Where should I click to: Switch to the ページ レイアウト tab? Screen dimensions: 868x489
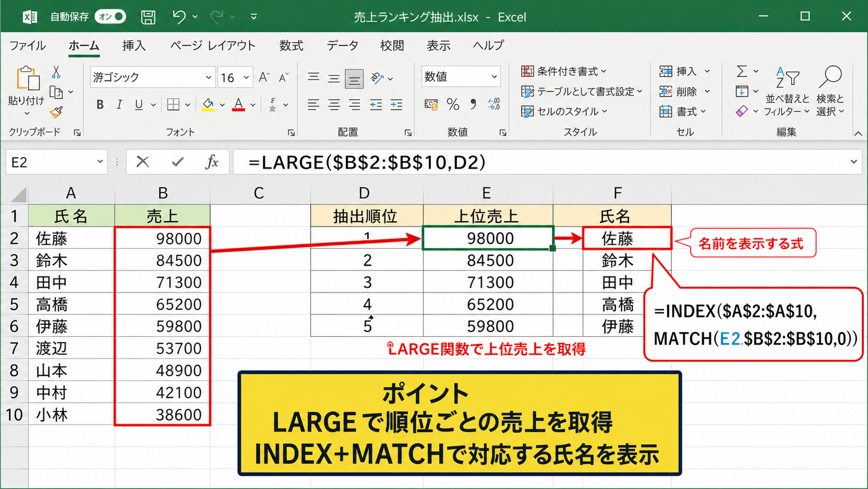click(x=213, y=46)
